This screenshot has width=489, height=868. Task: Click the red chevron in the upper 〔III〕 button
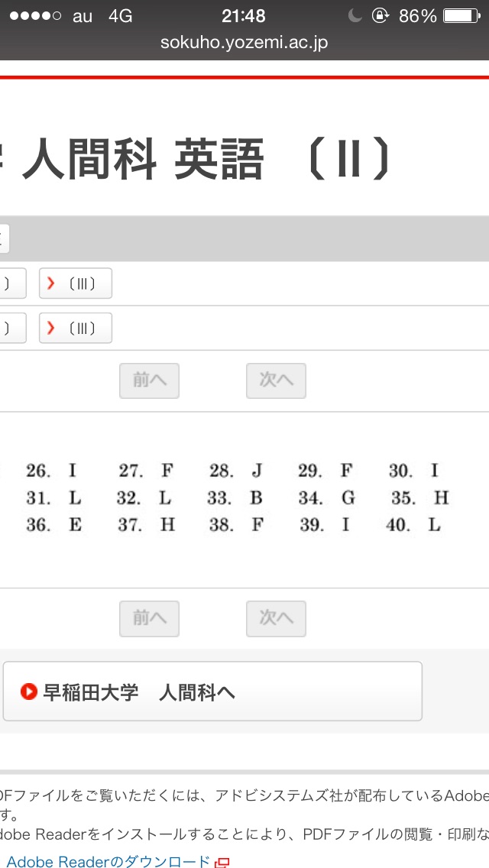click(x=51, y=283)
